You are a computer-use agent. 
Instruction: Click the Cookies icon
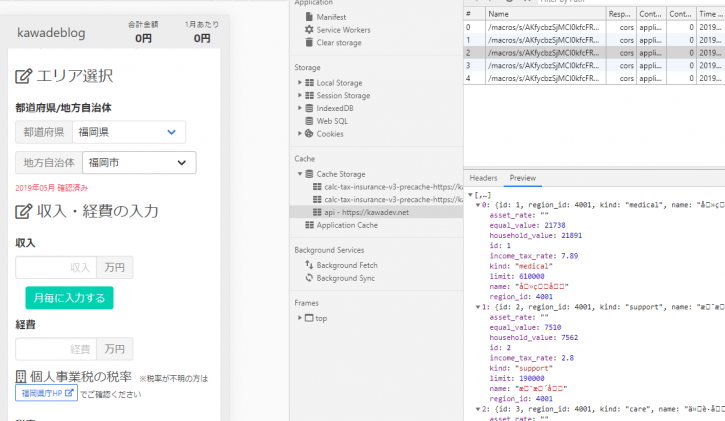309,134
